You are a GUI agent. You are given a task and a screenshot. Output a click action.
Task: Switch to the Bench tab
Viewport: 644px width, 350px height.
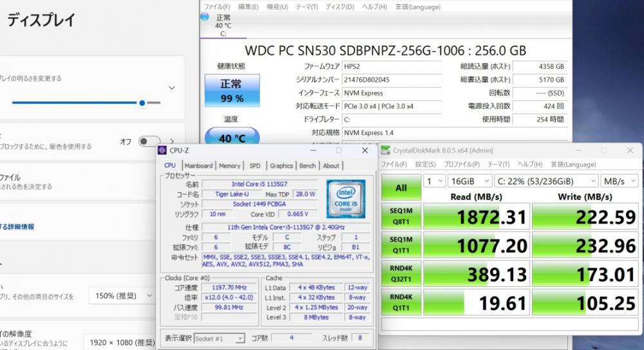tap(307, 166)
